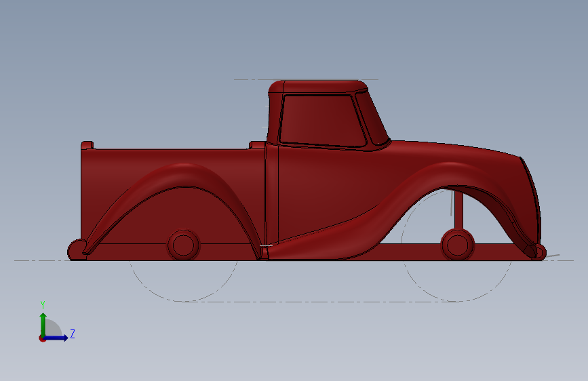
Task: Click the blue Z axis arrow of the triad
Action: (56, 338)
